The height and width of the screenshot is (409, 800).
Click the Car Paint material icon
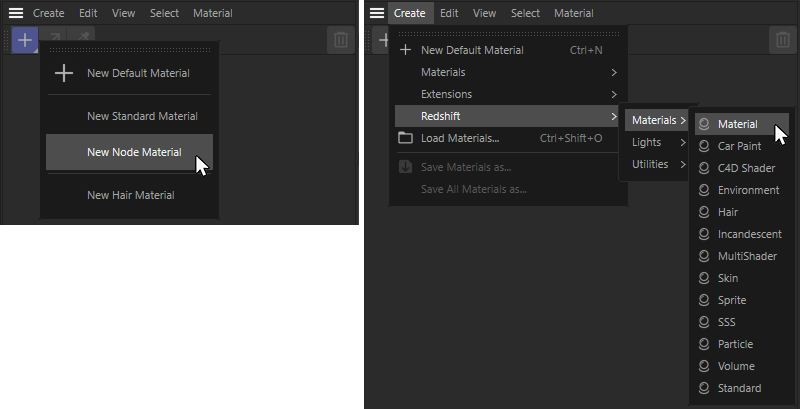[704, 146]
